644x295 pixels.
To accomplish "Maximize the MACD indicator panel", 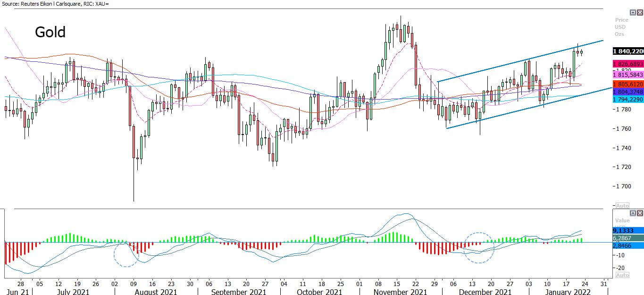I will point(632,213).
